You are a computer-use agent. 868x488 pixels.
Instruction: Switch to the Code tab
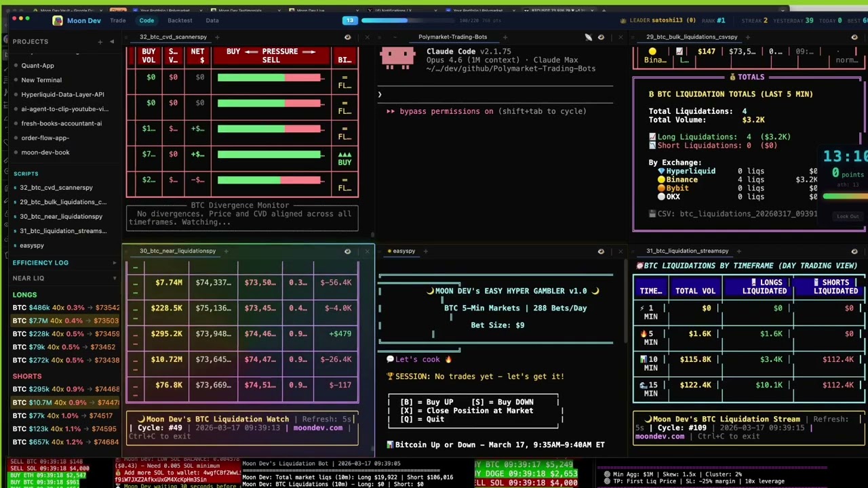146,20
